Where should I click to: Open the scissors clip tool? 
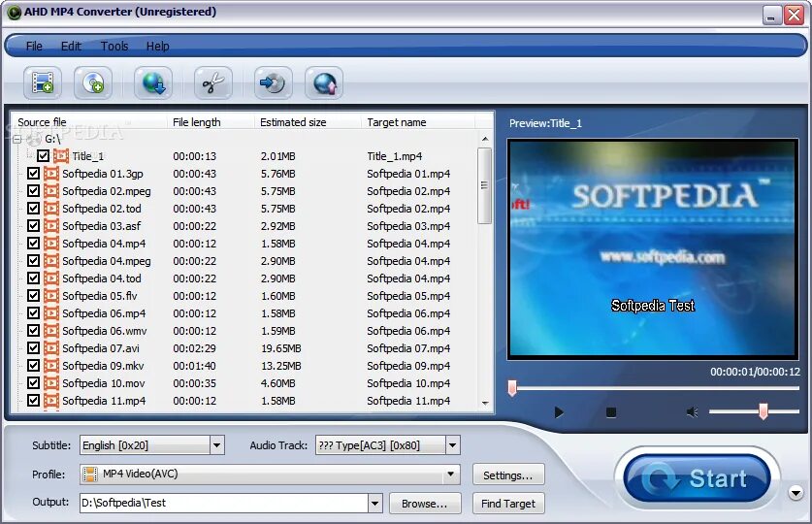(x=212, y=82)
